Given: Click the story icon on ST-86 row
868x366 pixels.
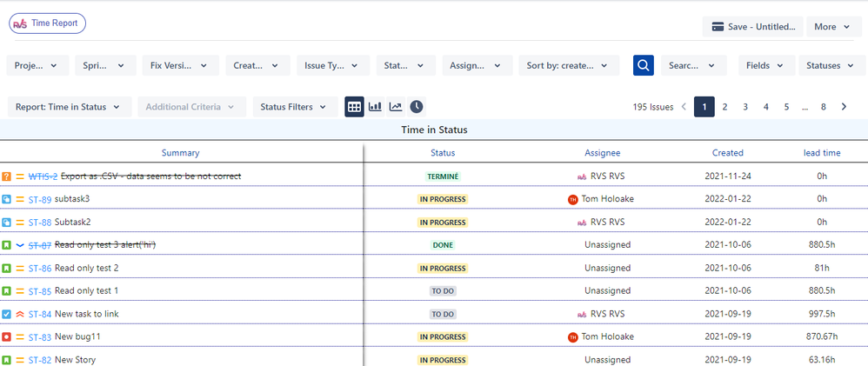Looking at the screenshot, I should 7,269.
